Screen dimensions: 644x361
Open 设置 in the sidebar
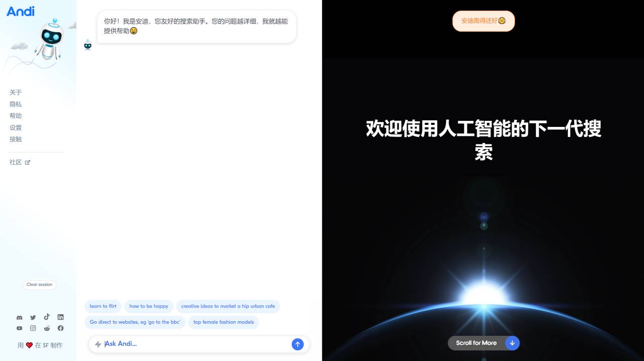(16, 127)
